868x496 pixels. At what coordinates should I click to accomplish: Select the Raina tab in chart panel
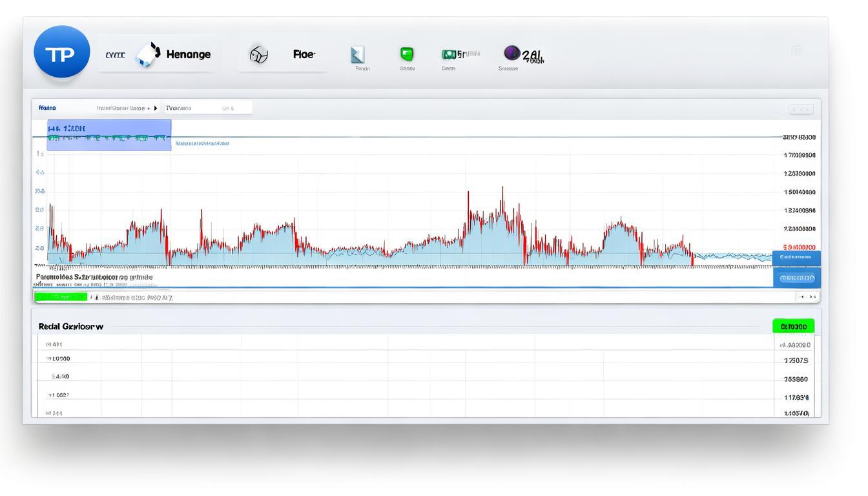point(47,108)
